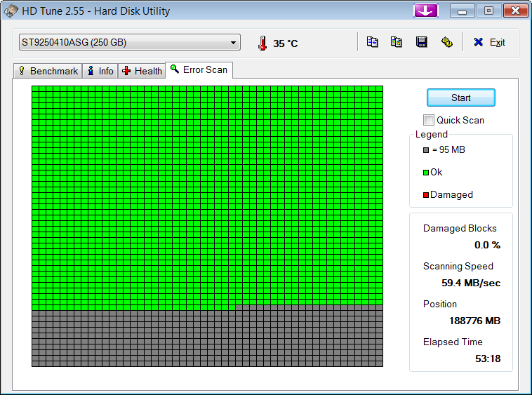532x395 pixels.
Task: Click the Exit label
Action: (x=498, y=42)
